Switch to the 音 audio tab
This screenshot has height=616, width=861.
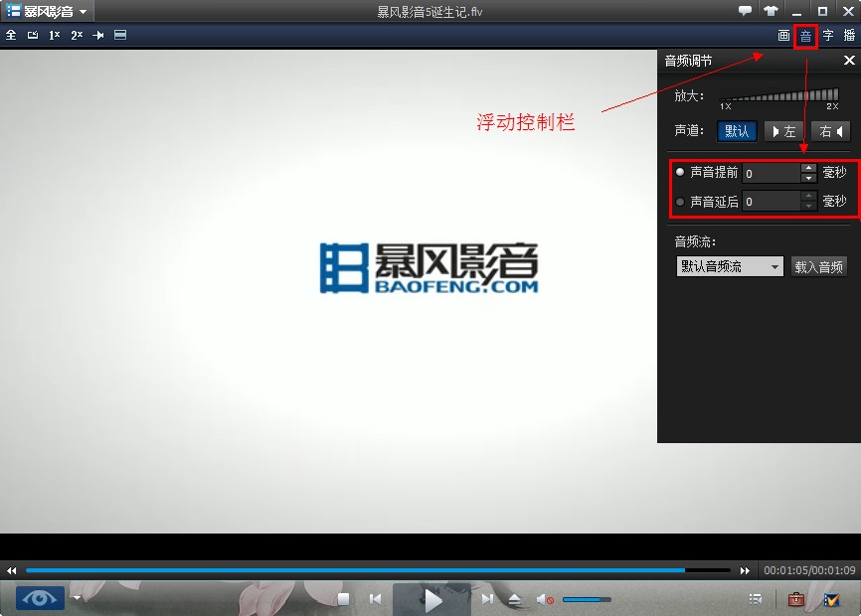click(805, 35)
